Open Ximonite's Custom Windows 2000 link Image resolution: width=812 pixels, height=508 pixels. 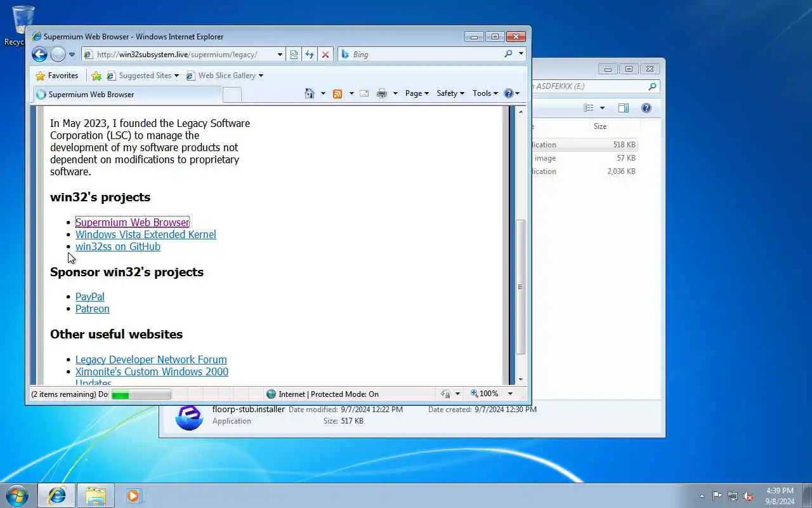152,371
